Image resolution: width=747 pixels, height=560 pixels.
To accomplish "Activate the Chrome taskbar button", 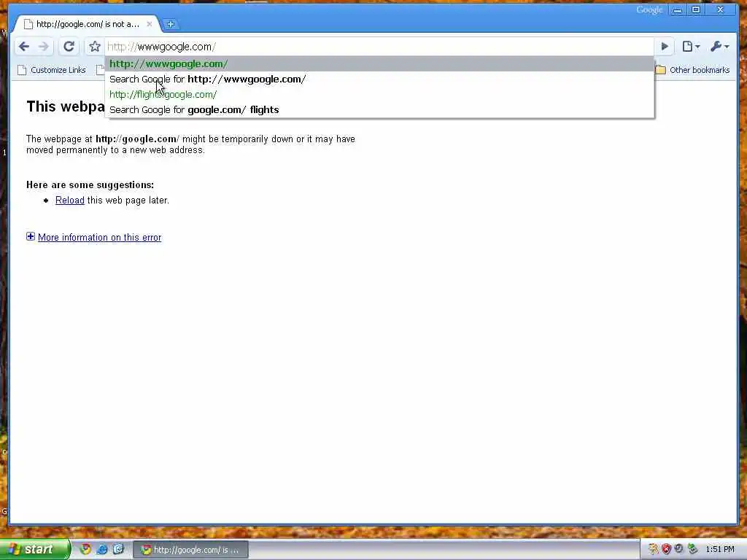I will pyautogui.click(x=190, y=550).
